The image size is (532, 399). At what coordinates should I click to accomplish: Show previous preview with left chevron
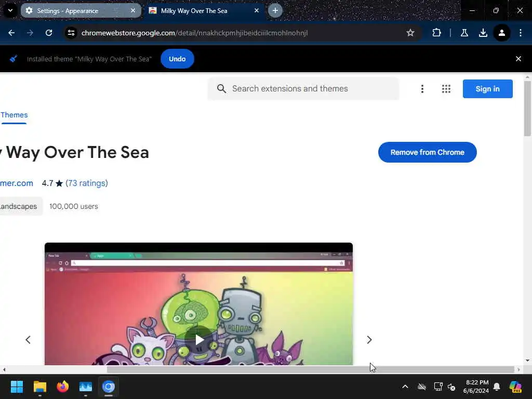tap(28, 340)
